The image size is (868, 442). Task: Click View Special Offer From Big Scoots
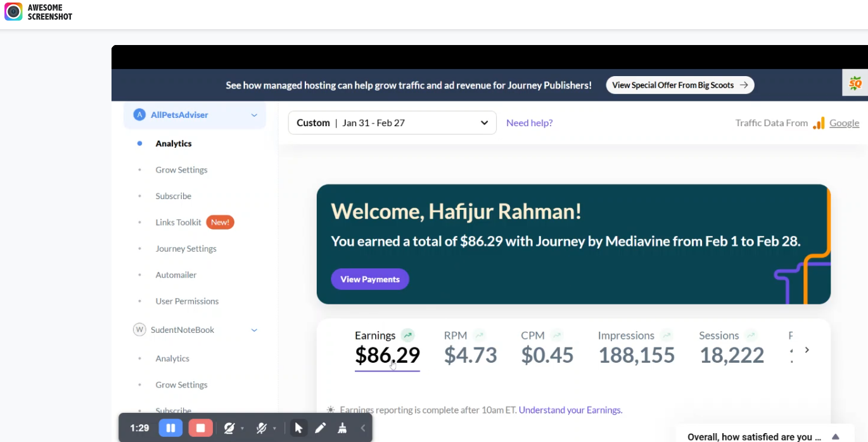(680, 85)
